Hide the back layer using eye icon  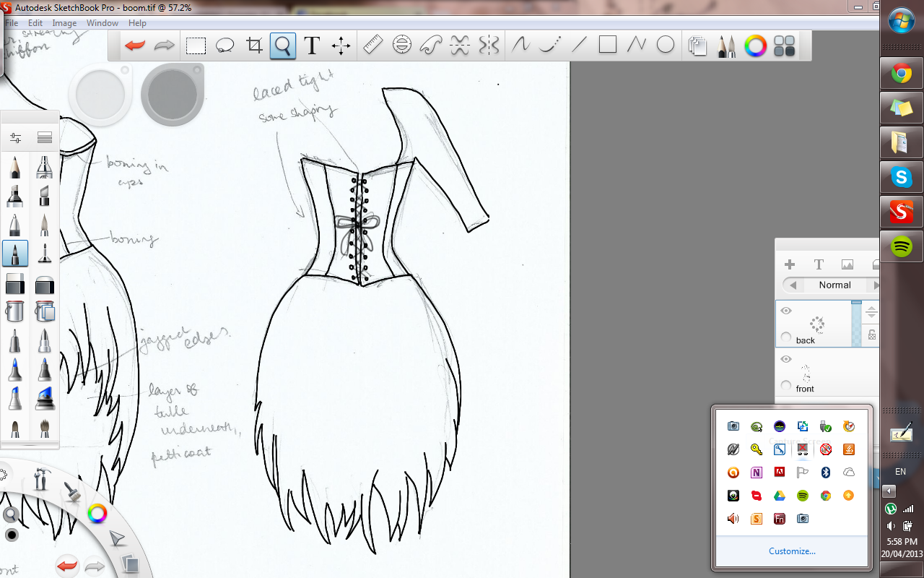pyautogui.click(x=786, y=311)
